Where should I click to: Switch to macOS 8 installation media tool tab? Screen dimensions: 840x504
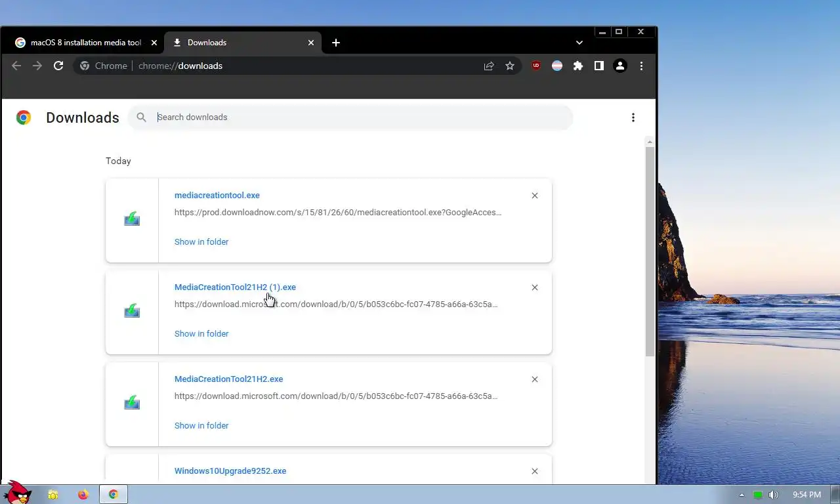point(85,43)
